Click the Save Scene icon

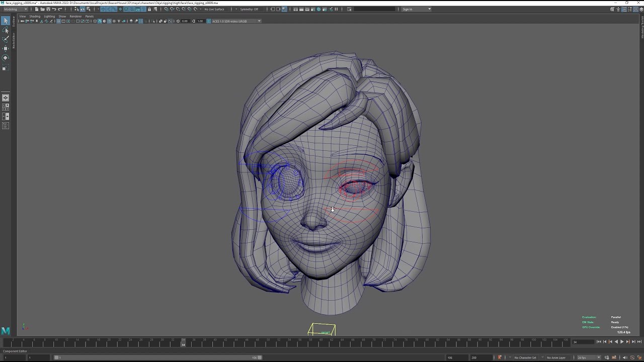click(48, 9)
